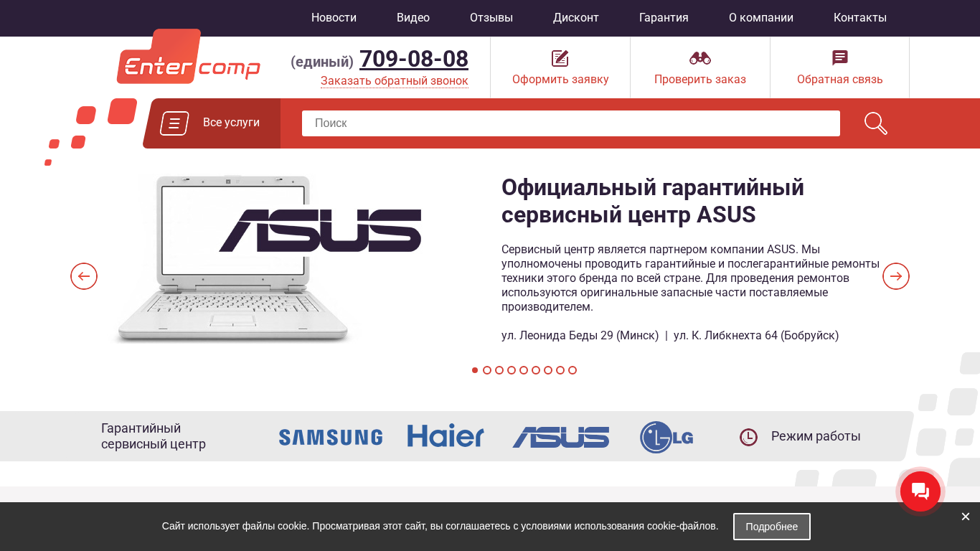Select the fifth carousel dot
Image resolution: width=980 pixels, height=551 pixels.
coord(524,370)
